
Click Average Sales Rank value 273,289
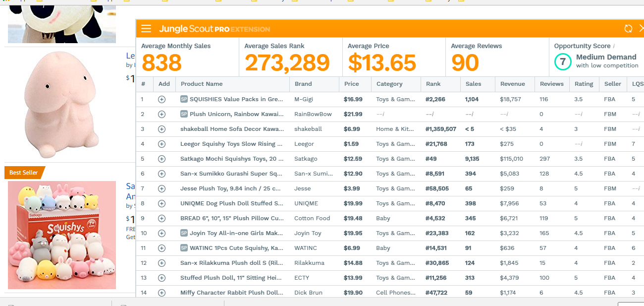(x=287, y=63)
